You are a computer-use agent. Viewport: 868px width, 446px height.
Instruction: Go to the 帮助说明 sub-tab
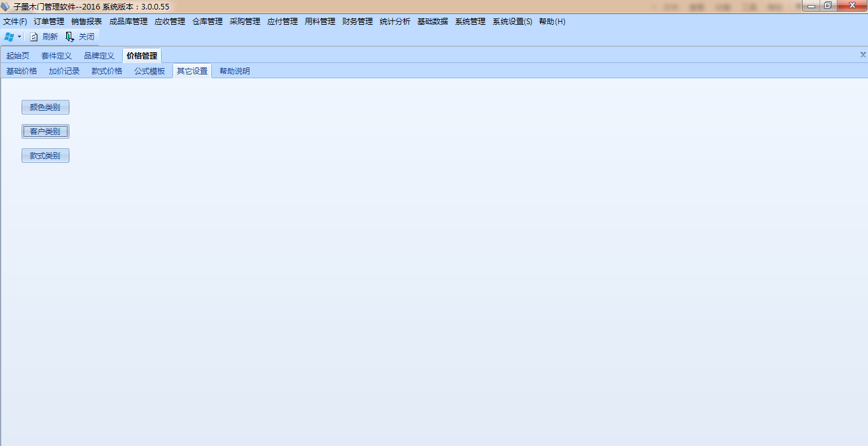tap(235, 71)
